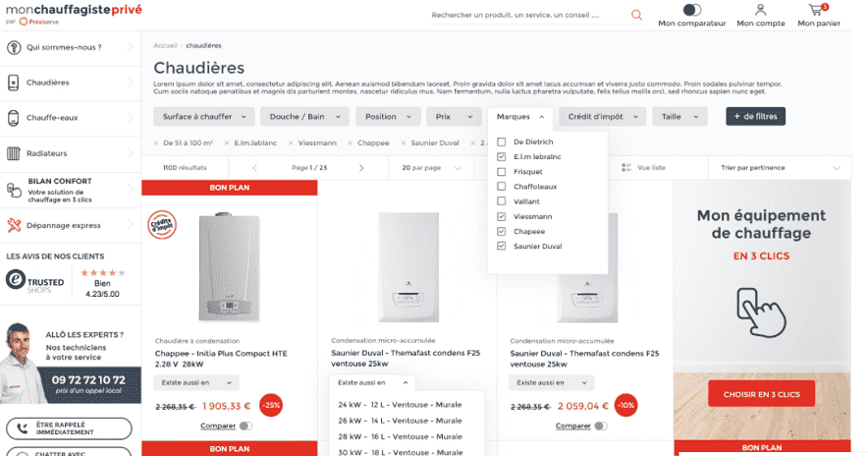Click the Chaudières boiler sidebar icon
868x456 pixels.
coord(14,83)
